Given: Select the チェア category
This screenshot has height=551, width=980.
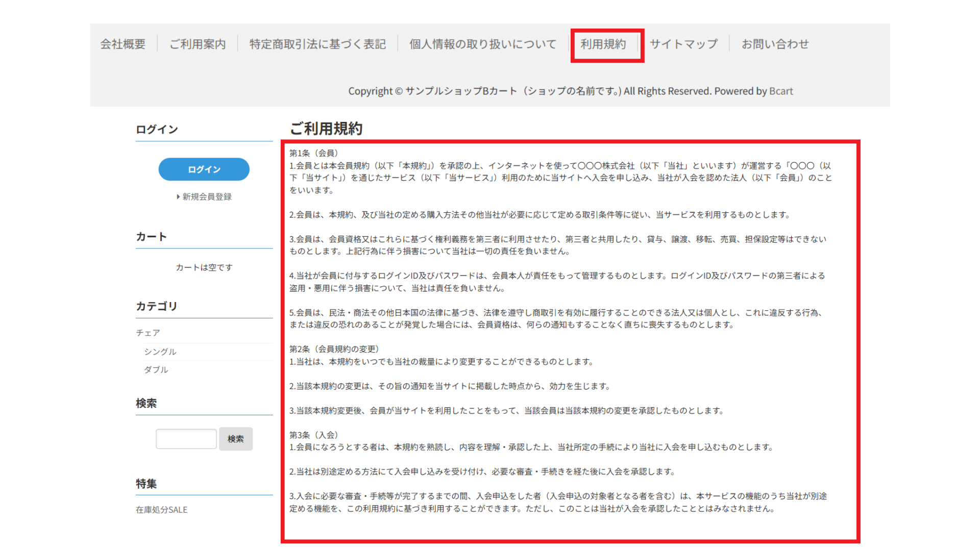Looking at the screenshot, I should click(x=148, y=333).
